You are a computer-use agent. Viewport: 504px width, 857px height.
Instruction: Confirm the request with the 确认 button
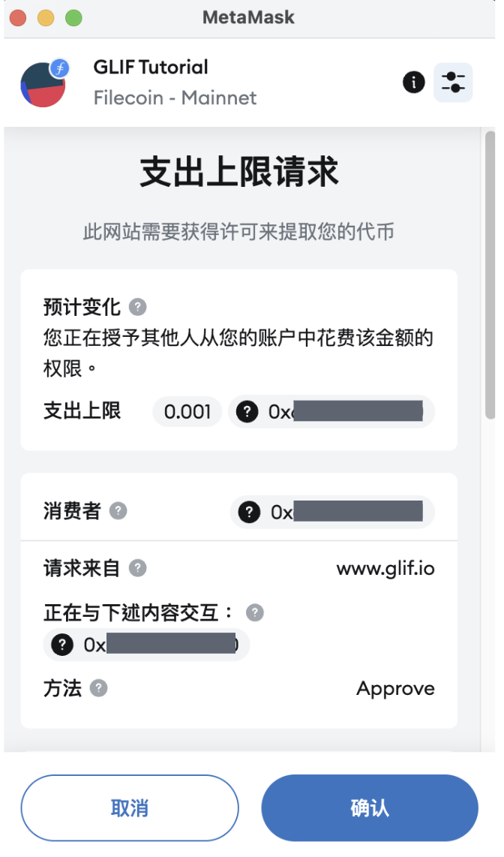tap(370, 807)
